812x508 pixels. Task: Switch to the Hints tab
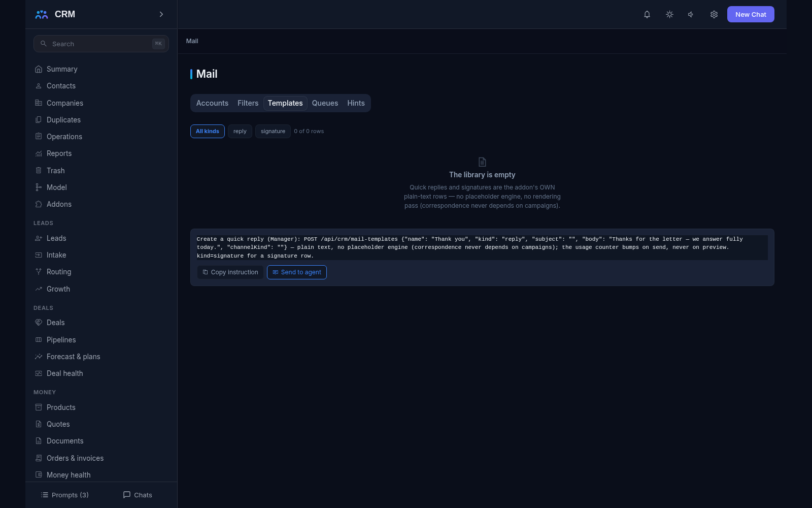pos(356,103)
